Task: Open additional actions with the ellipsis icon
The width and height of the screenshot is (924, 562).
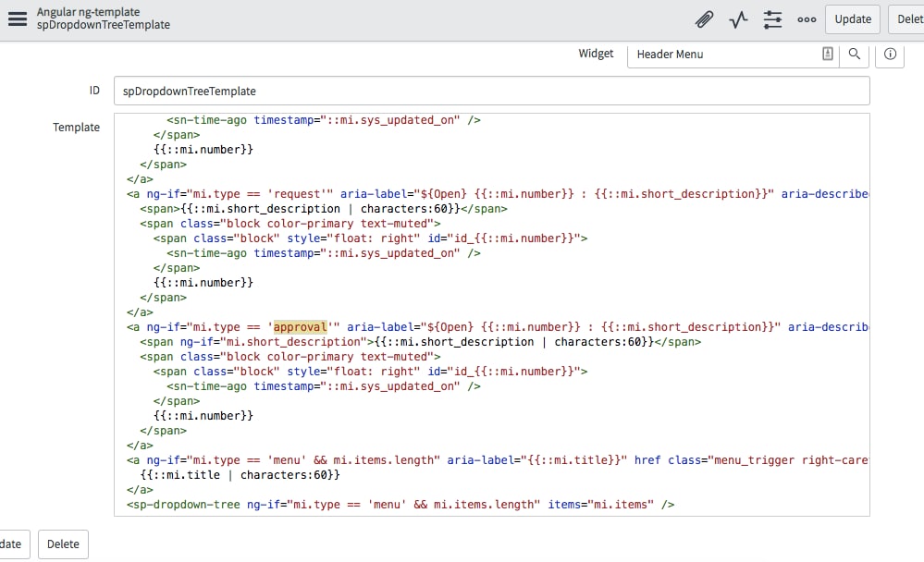Action: [807, 18]
